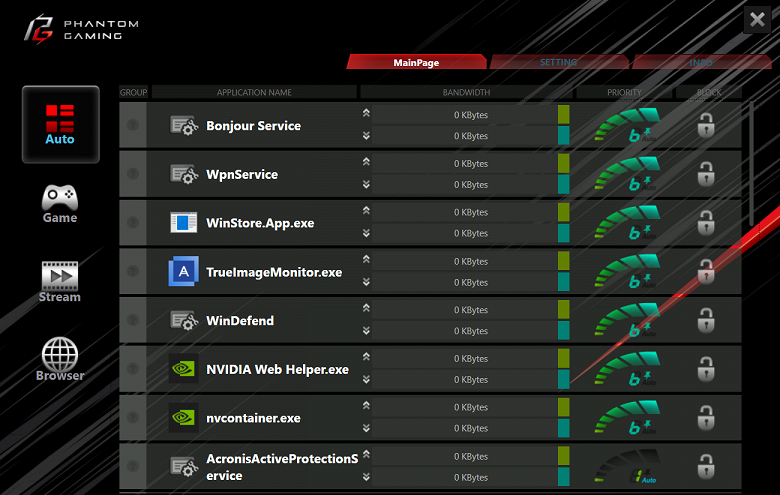
Task: Switch to Stream mode
Action: (x=60, y=282)
